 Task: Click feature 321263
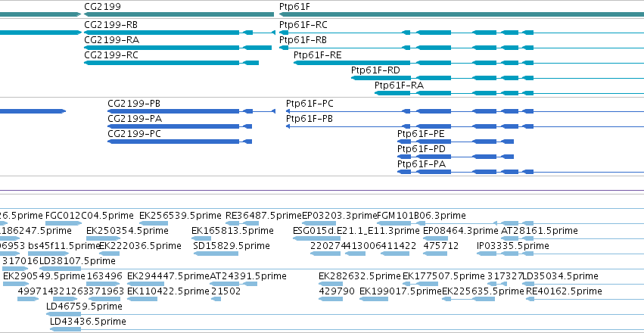click(65, 300)
